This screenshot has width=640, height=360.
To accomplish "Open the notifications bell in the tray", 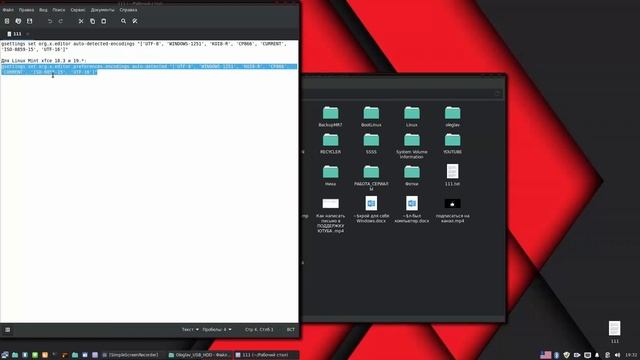I will pos(597,355).
